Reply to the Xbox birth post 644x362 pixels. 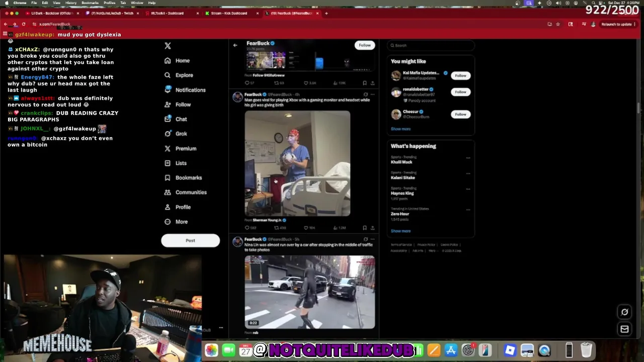pos(251,228)
